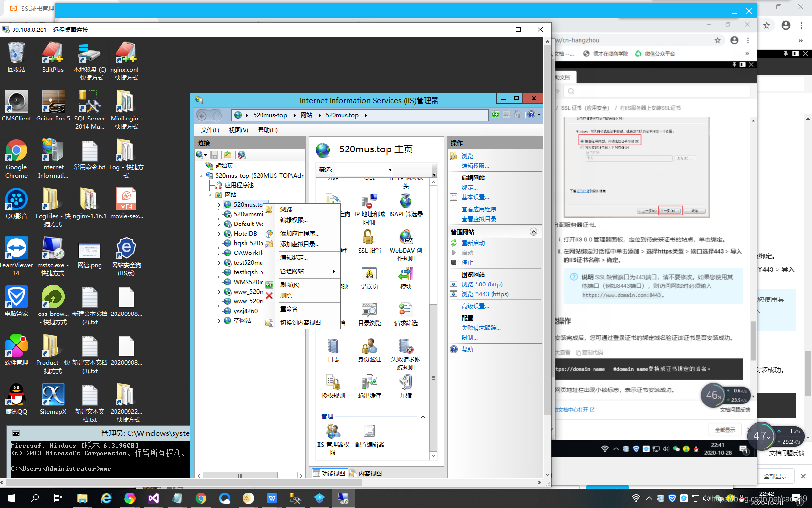Screen dimensions: 812x508
Task: Select the 应用程序池 tree item
Action: 239,185
